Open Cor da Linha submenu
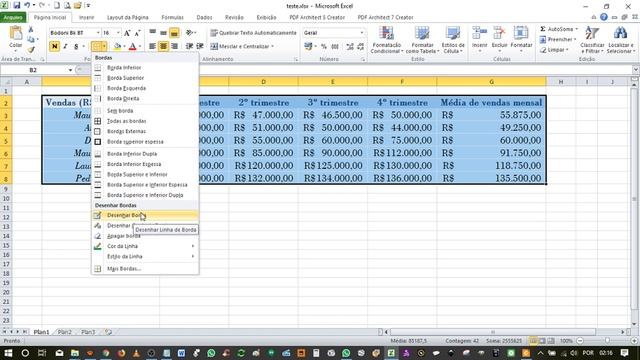640x360 pixels. click(x=145, y=246)
